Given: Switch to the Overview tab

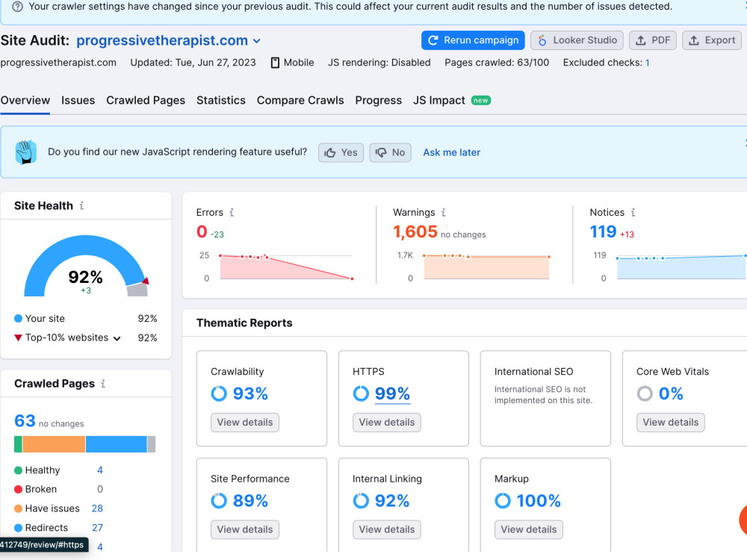Looking at the screenshot, I should click(25, 101).
